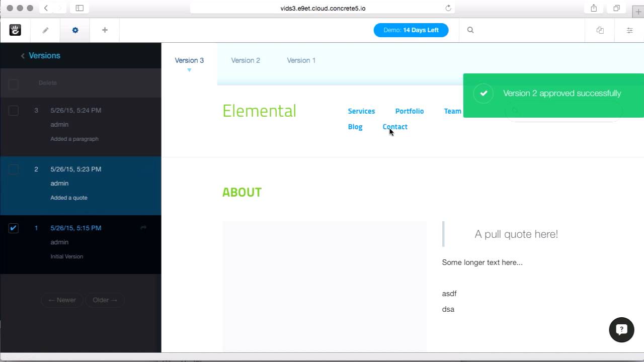
Task: Click the 'Initial Version' comment
Action: point(67,256)
